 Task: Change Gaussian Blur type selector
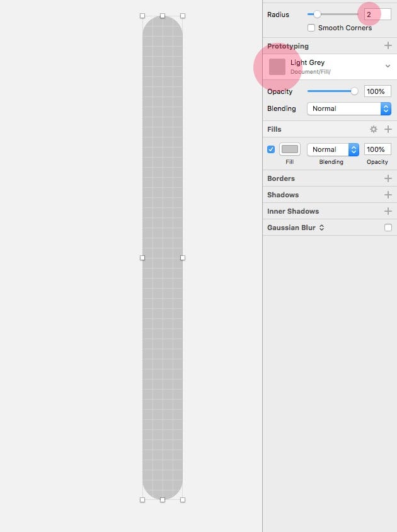tap(321, 228)
